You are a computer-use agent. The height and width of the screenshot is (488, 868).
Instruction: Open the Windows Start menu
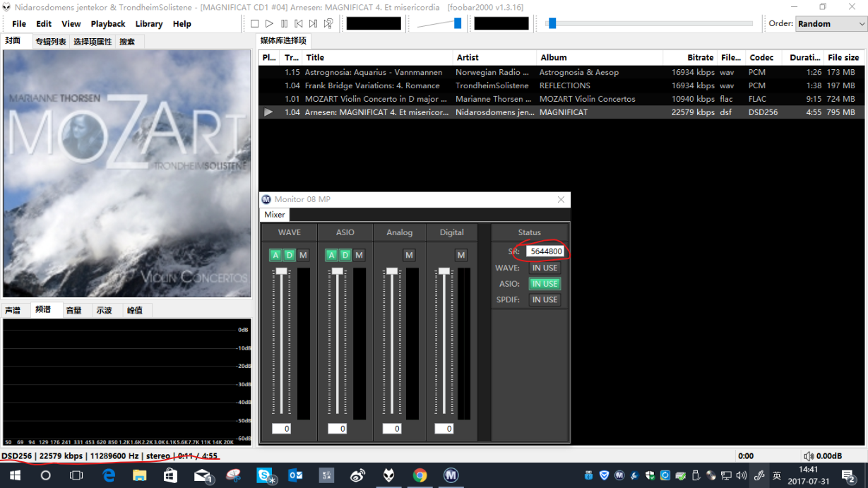pos(15,475)
